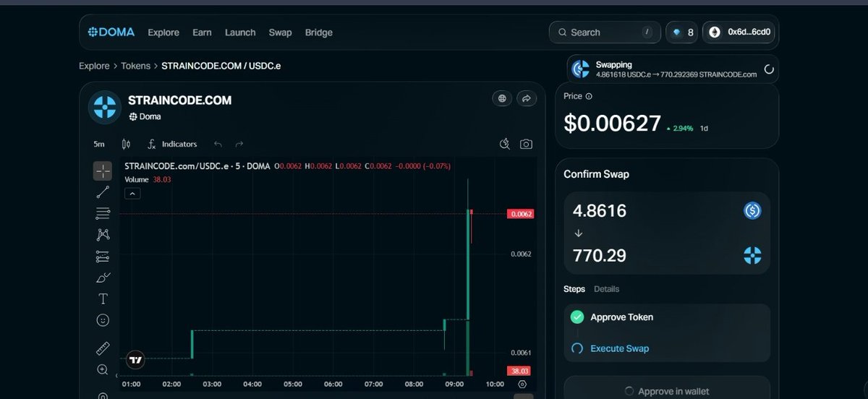
Task: Select the trend line drawing tool
Action: click(103, 192)
